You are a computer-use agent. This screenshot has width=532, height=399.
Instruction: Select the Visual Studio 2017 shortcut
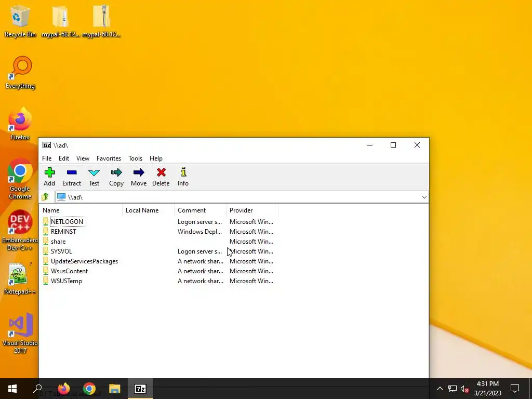(20, 333)
